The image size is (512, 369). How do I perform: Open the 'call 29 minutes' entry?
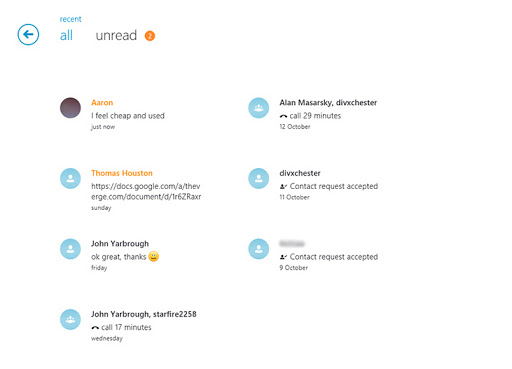pos(310,116)
